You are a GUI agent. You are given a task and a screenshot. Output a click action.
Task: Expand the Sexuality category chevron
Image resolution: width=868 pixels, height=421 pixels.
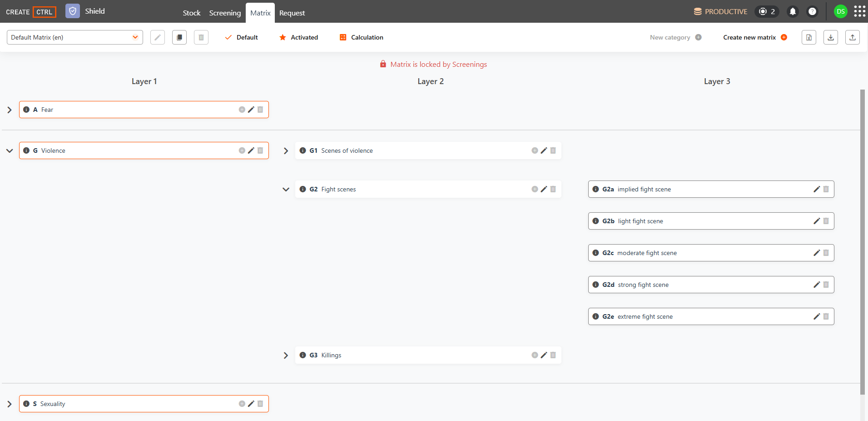tap(9, 404)
